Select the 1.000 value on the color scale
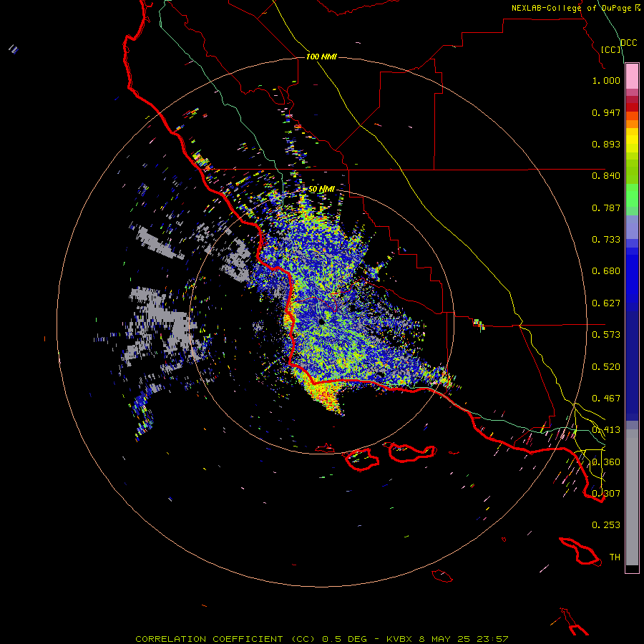This screenshot has width=644, height=644. click(606, 80)
